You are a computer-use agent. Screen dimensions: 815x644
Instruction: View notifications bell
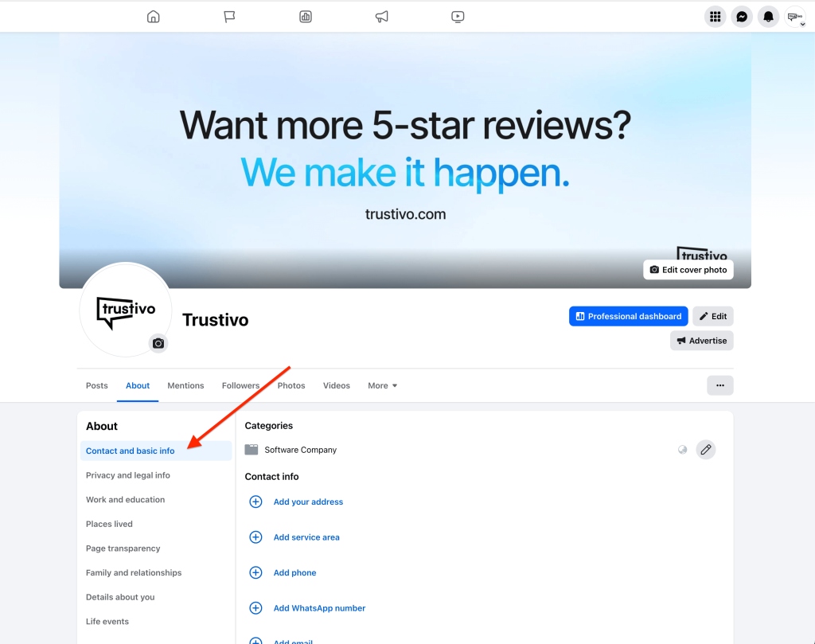coord(768,17)
